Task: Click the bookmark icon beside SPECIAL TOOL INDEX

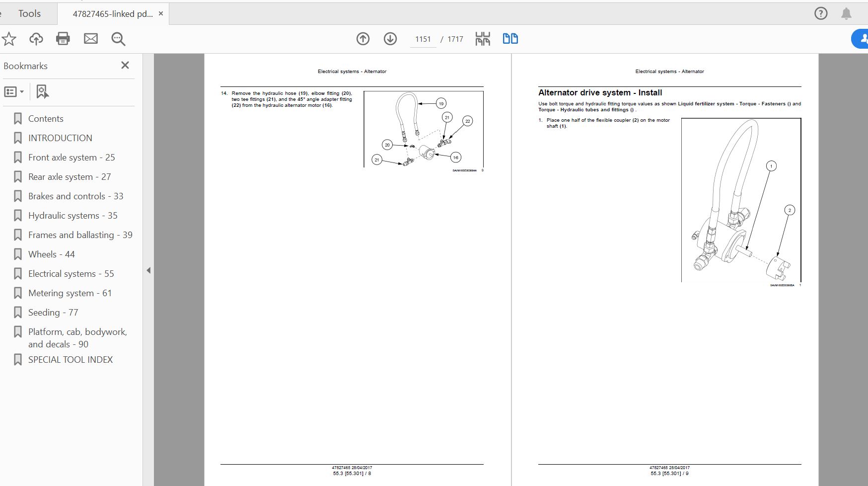Action: pos(18,359)
